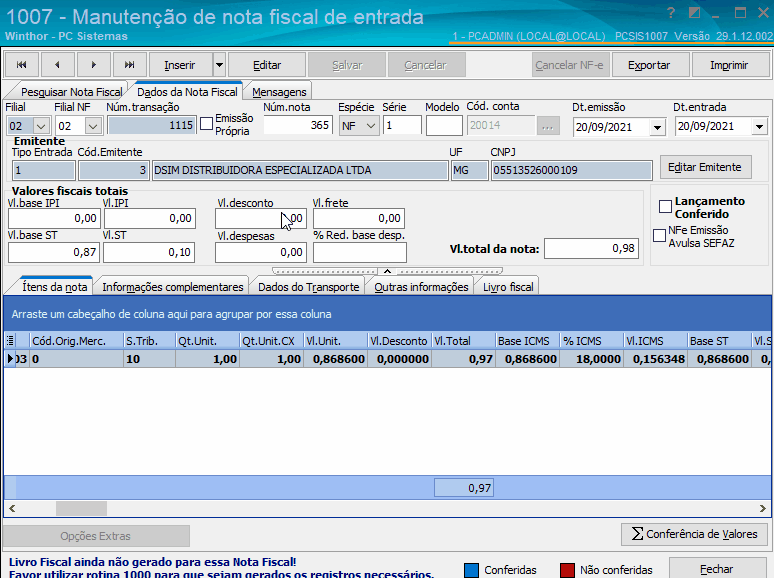
Task: Select the row indicator arrow in grid
Action: pos(10,359)
